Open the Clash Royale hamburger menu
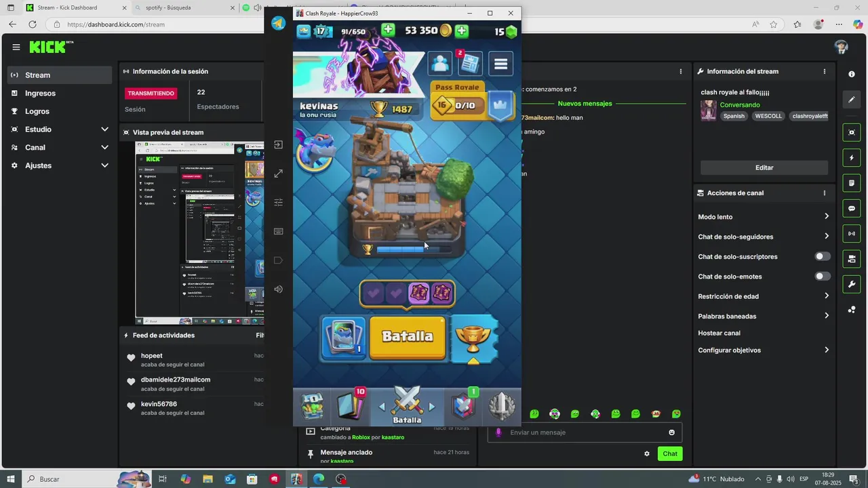This screenshot has width=868, height=488. [x=501, y=64]
